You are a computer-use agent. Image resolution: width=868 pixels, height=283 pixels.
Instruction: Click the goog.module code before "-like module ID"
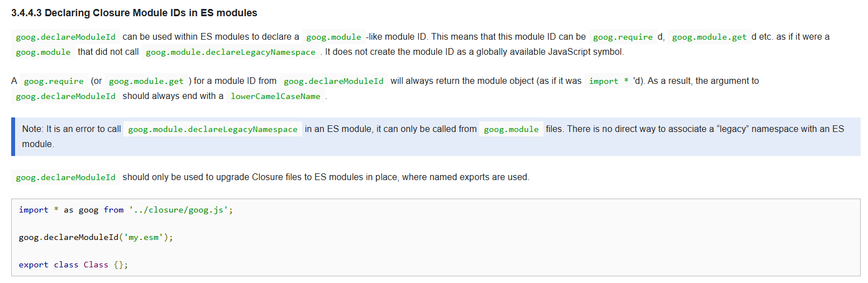coord(333,37)
